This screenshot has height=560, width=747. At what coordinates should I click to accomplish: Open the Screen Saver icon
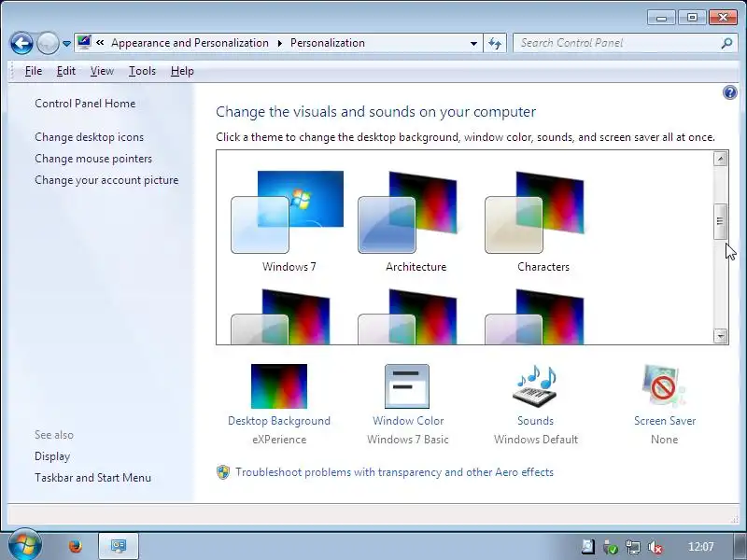coord(664,386)
